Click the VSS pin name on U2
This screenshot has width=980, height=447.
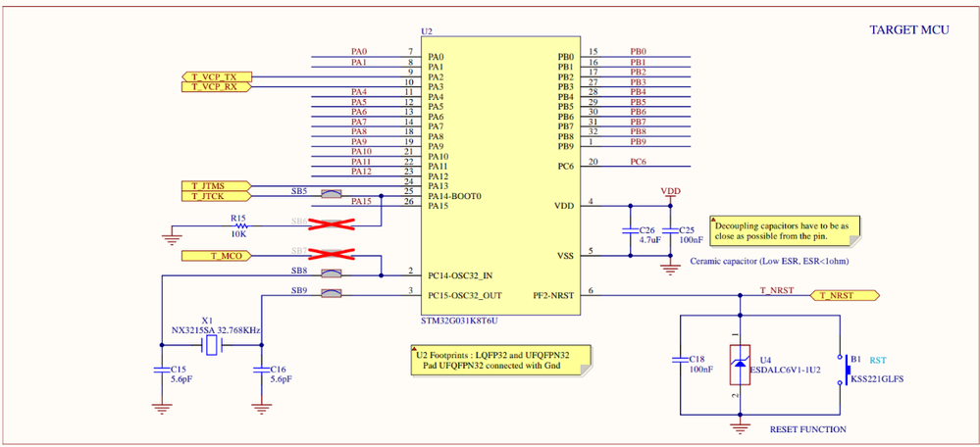(565, 255)
